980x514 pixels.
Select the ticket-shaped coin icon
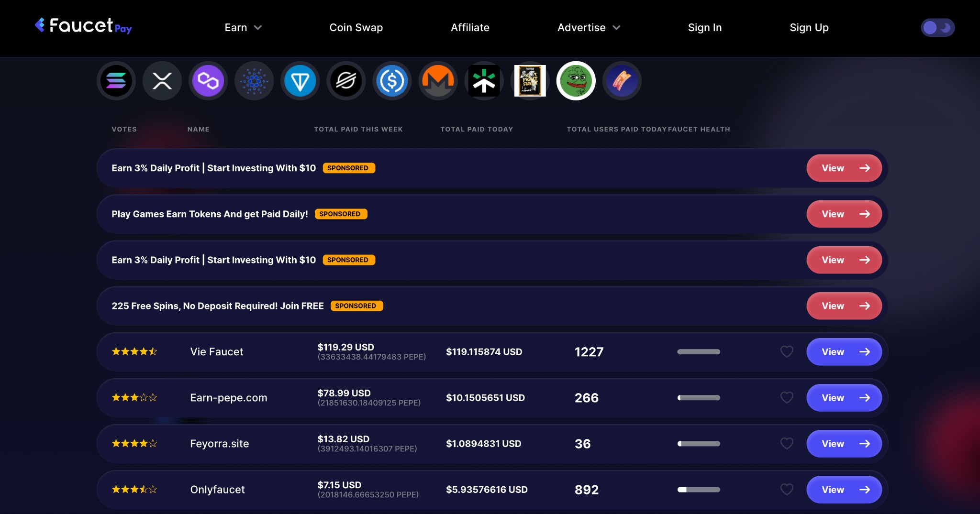coord(622,81)
